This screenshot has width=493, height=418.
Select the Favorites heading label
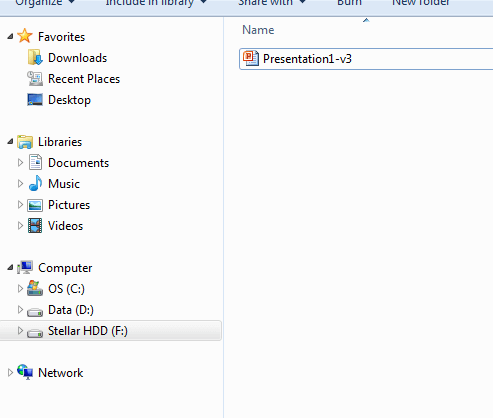tap(61, 37)
